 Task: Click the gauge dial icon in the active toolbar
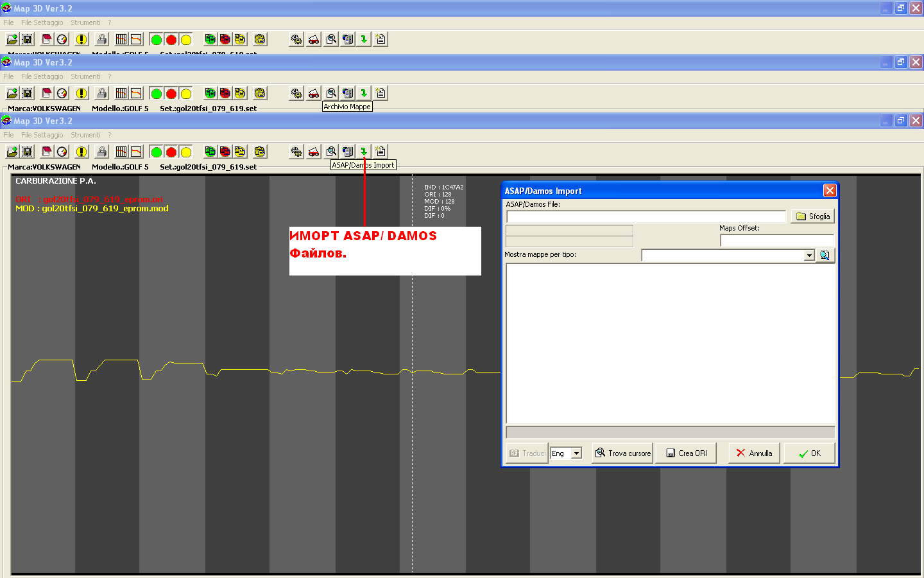pyautogui.click(x=62, y=152)
